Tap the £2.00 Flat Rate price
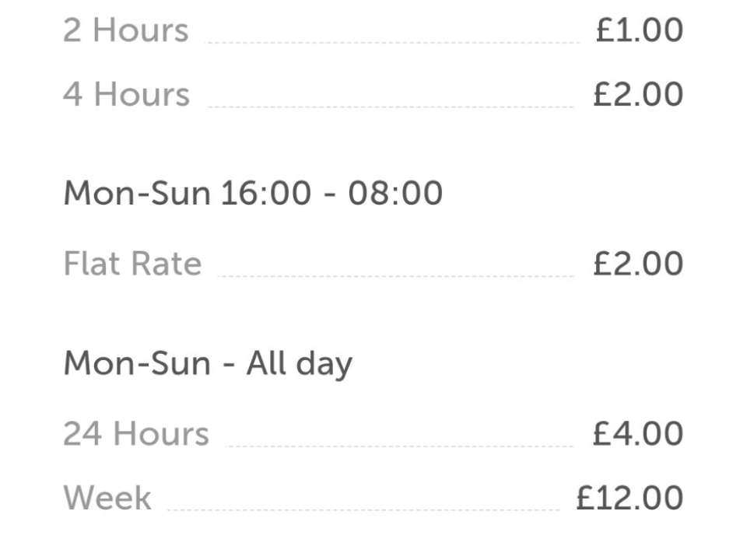The height and width of the screenshot is (560, 747). (638, 264)
